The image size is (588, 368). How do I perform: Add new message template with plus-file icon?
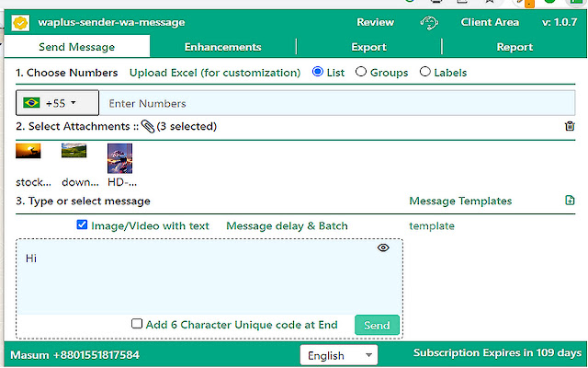coord(570,201)
